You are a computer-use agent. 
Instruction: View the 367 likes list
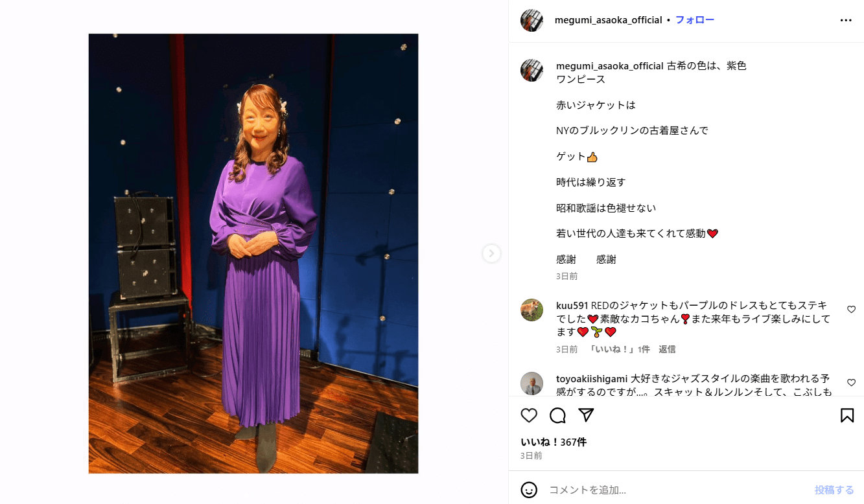554,442
